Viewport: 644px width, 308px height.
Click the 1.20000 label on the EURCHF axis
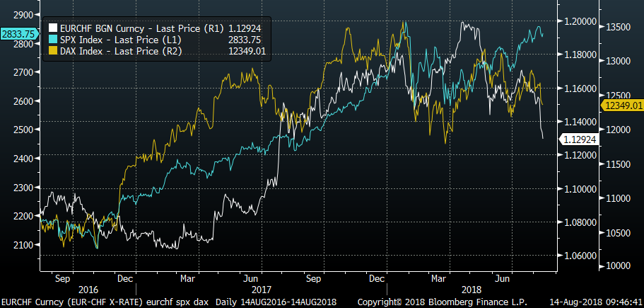(x=579, y=22)
